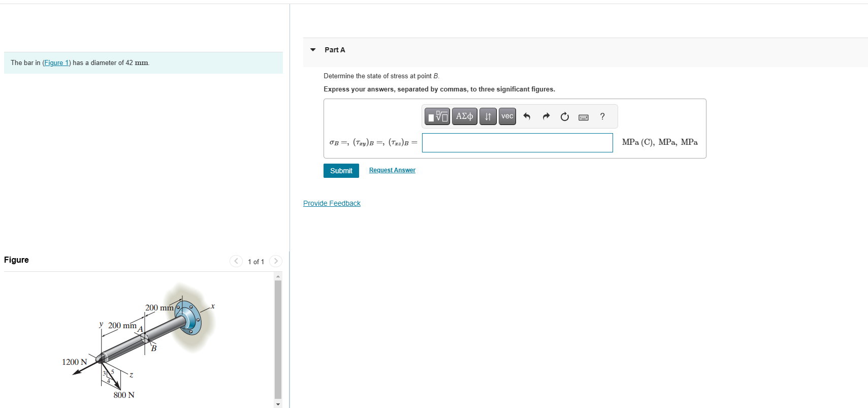Click the bar diagram figure image
868x408 pixels.
(139, 340)
